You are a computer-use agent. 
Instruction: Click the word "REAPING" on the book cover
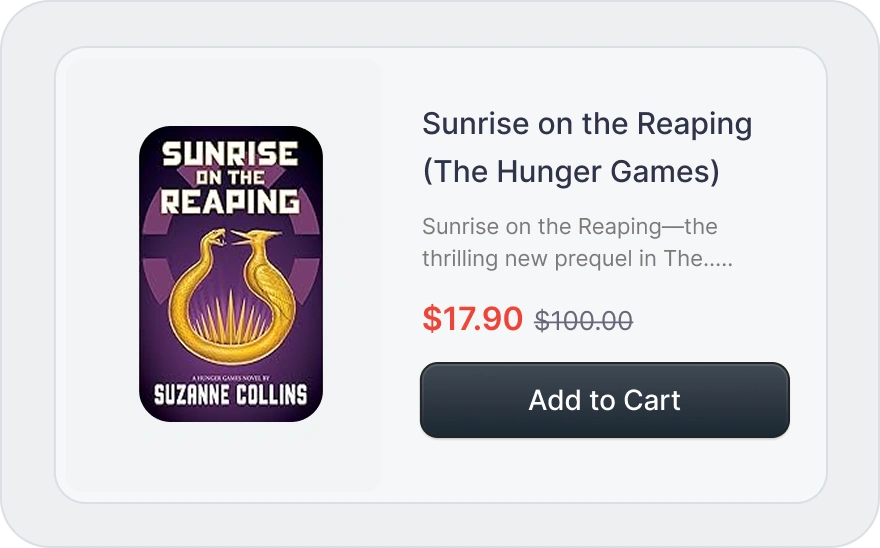[230, 201]
